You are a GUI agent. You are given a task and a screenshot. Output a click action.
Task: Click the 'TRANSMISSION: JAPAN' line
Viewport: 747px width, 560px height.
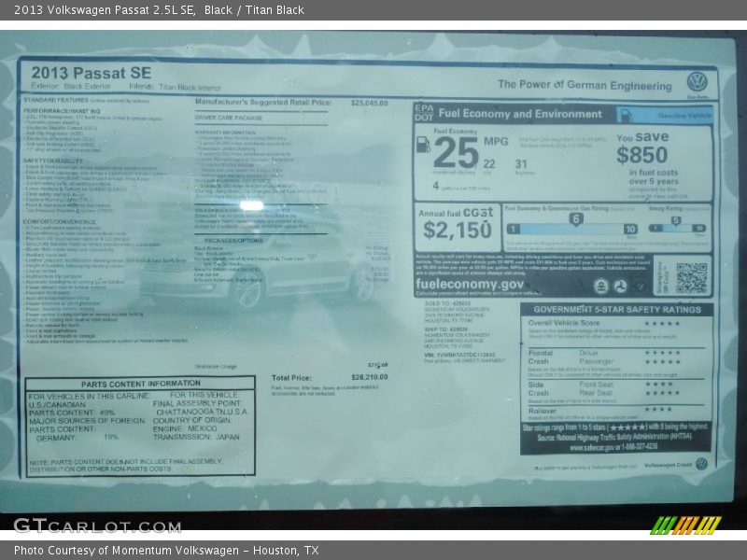(x=196, y=437)
